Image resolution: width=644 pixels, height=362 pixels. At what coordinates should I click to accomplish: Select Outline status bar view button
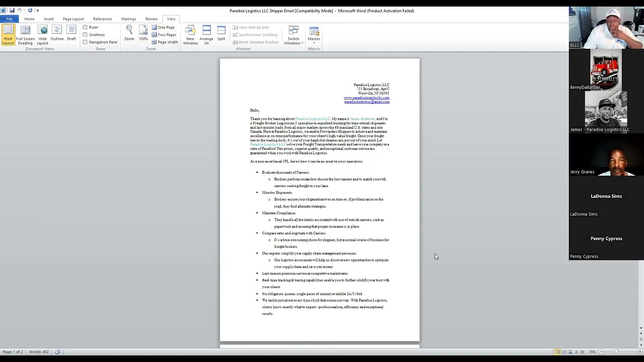click(x=576, y=351)
